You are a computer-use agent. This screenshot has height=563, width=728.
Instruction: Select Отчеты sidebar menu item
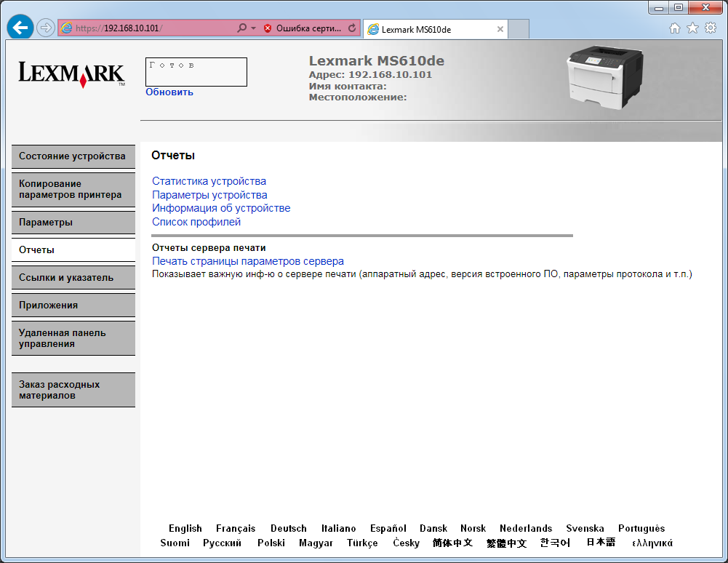coord(73,250)
